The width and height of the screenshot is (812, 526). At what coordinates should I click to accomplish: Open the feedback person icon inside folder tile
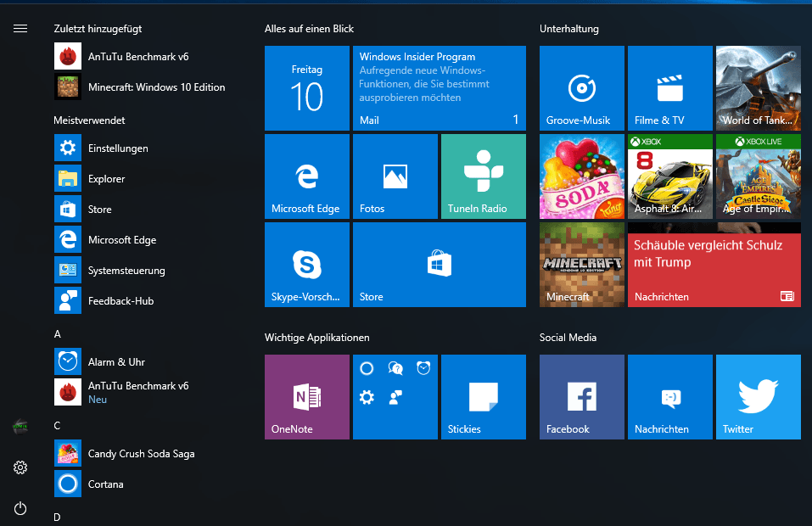(x=395, y=398)
